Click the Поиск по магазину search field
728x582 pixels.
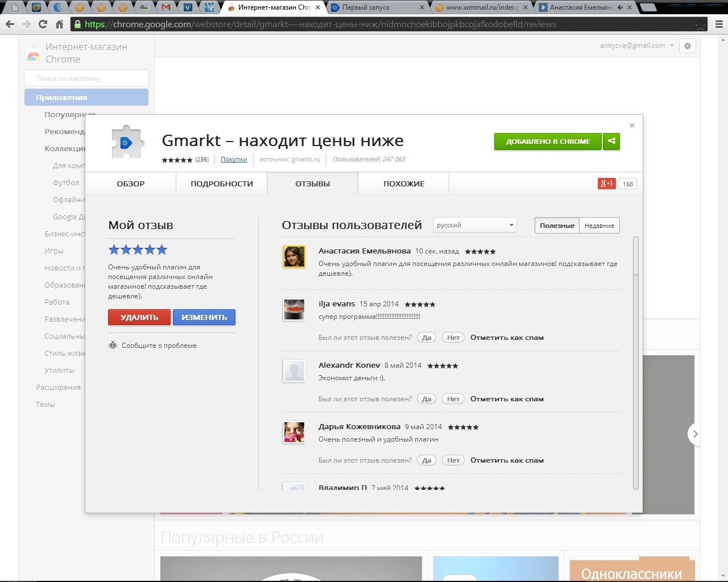86,78
